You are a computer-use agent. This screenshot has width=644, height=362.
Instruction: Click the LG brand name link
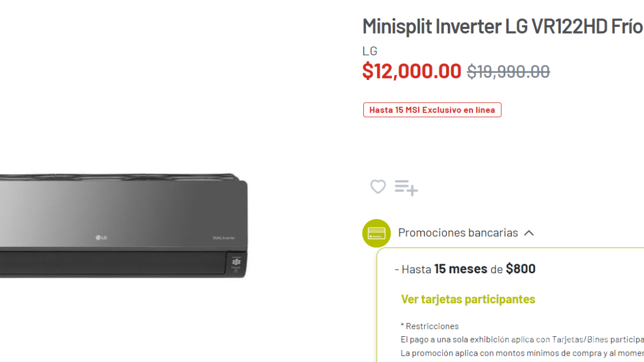(x=370, y=51)
